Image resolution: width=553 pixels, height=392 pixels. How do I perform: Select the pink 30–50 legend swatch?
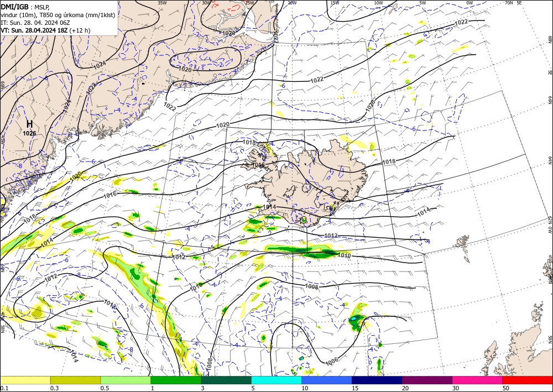point(478,380)
